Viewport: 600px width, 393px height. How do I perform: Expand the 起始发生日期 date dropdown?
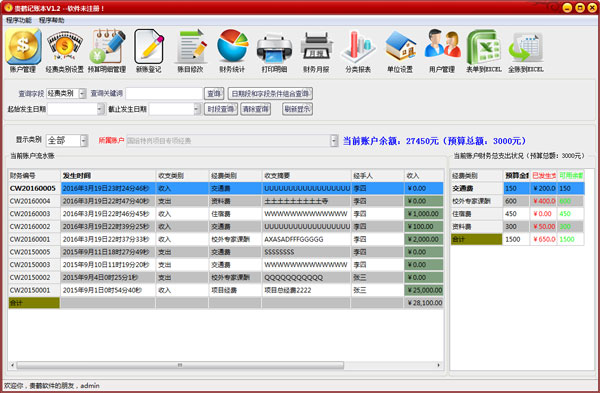coord(100,109)
